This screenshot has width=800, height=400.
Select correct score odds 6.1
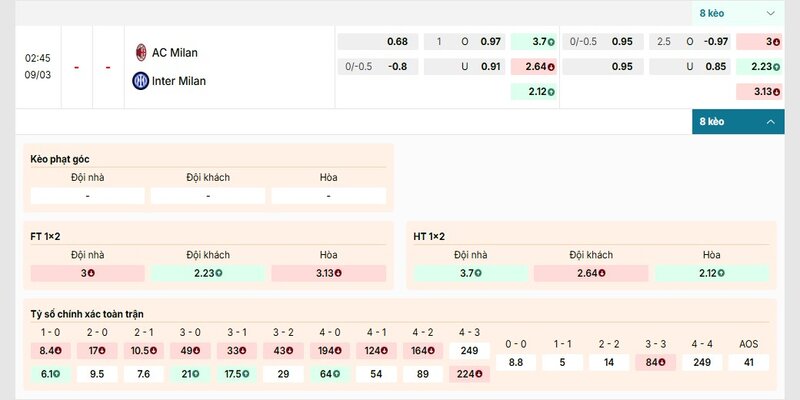pos(51,374)
